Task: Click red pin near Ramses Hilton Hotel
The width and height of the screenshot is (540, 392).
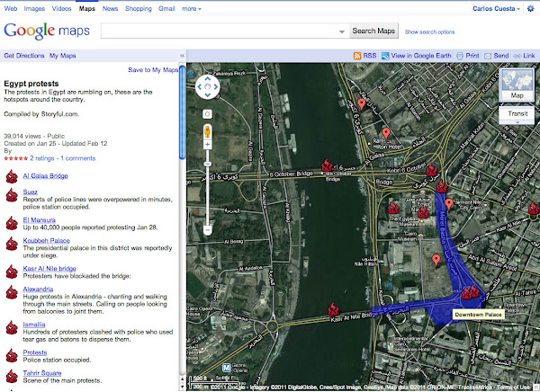Action: (386, 133)
